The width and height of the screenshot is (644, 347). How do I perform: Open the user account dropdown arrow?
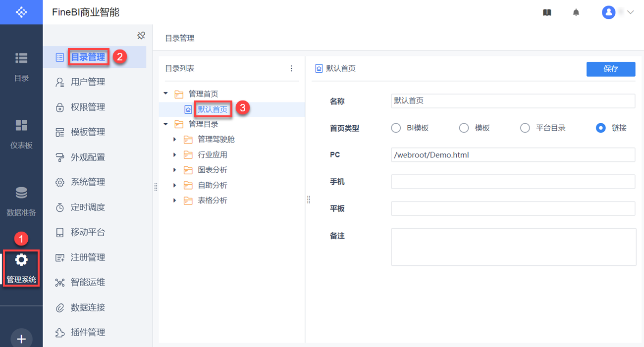coord(631,12)
